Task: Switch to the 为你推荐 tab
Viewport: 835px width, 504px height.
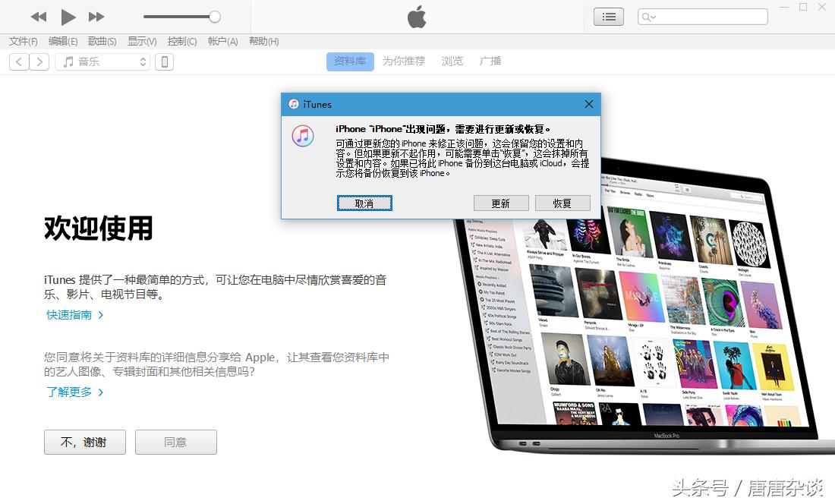Action: pos(404,61)
